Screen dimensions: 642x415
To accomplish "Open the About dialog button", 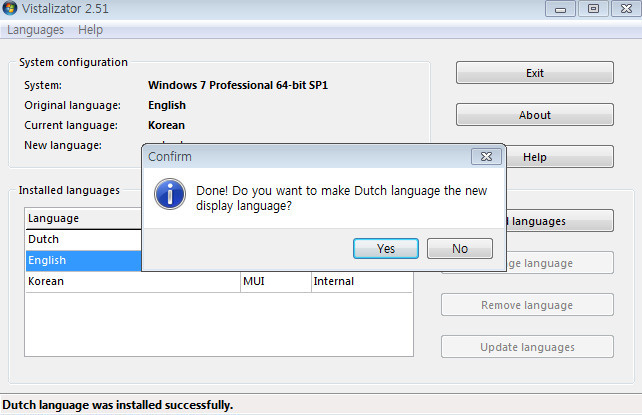I will tap(535, 115).
